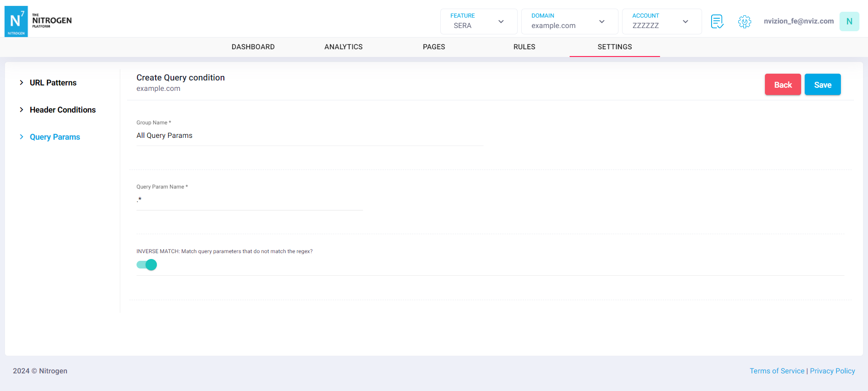Open the Rules tab
This screenshot has height=391, width=868.
524,47
